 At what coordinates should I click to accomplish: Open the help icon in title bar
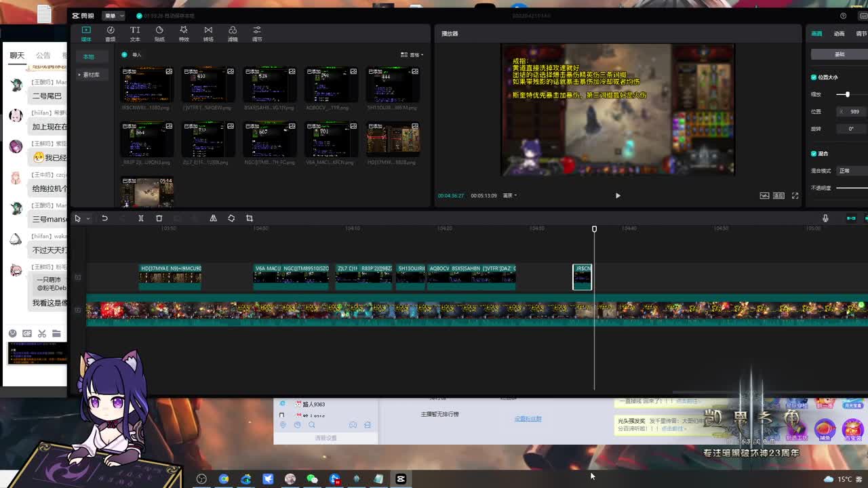843,16
